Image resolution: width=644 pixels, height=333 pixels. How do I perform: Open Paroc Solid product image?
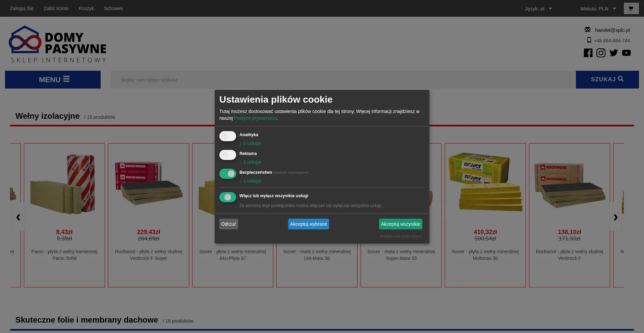[x=64, y=184]
